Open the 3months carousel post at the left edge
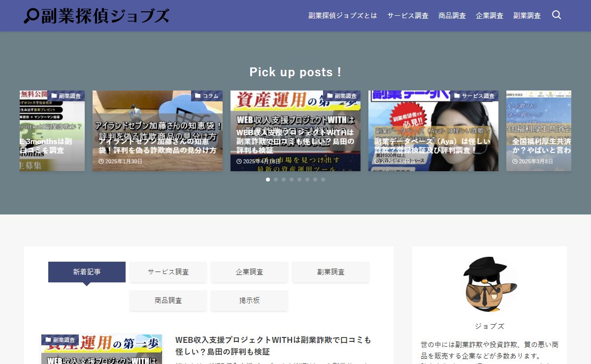The height and width of the screenshot is (364, 591). 52,131
